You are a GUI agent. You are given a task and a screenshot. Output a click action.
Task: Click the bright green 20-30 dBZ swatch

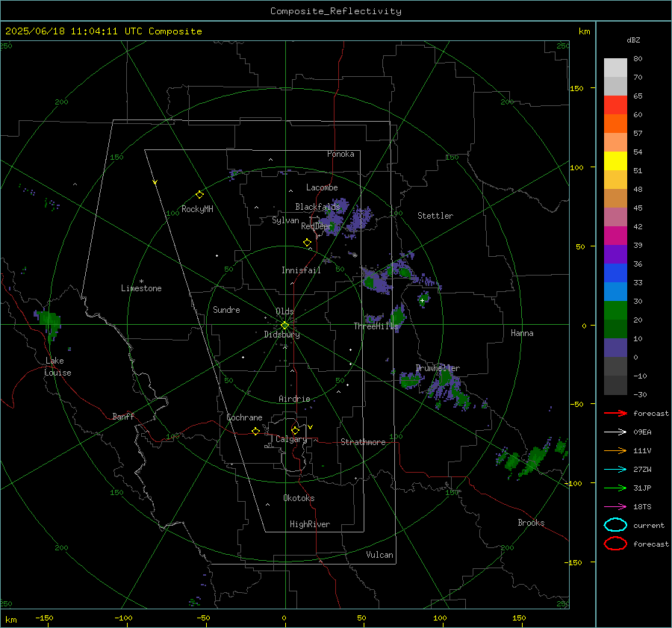coord(615,311)
